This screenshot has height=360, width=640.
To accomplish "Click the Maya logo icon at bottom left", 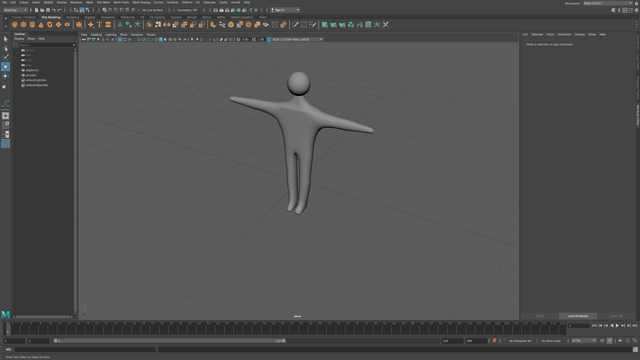I will (x=5, y=315).
